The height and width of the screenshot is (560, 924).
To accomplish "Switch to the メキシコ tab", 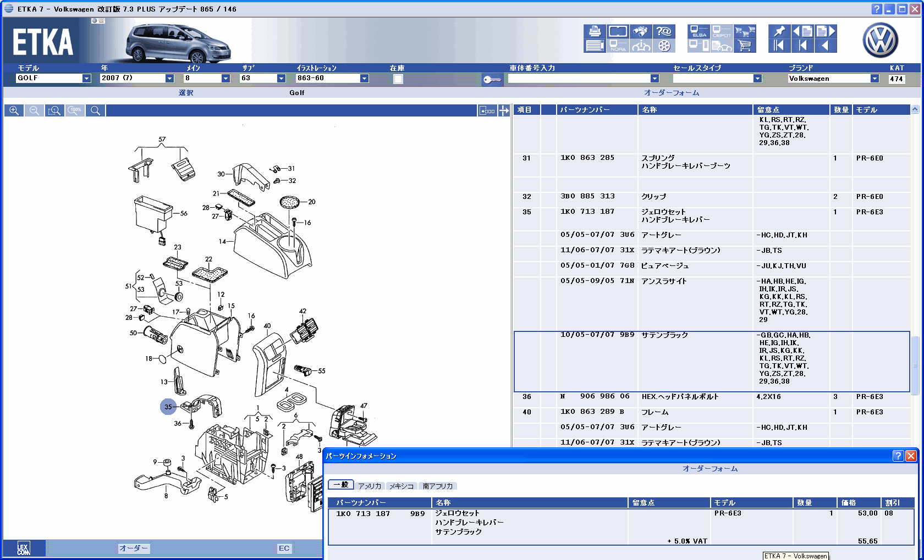I will [x=402, y=486].
